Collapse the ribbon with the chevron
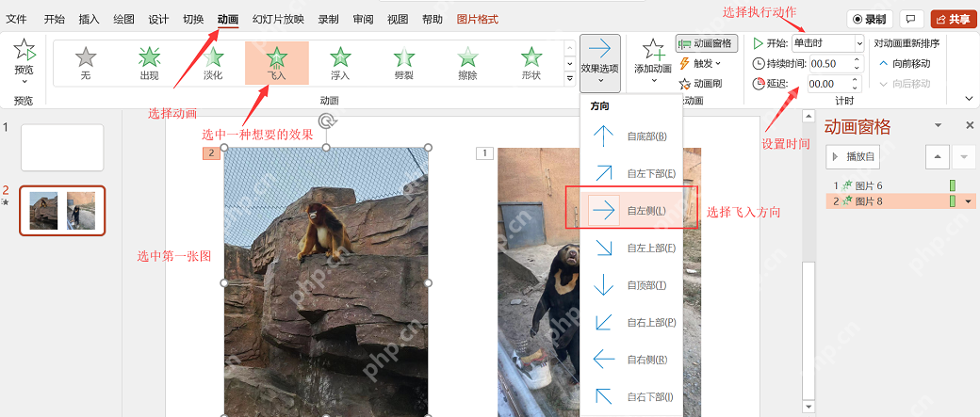 click(970, 99)
